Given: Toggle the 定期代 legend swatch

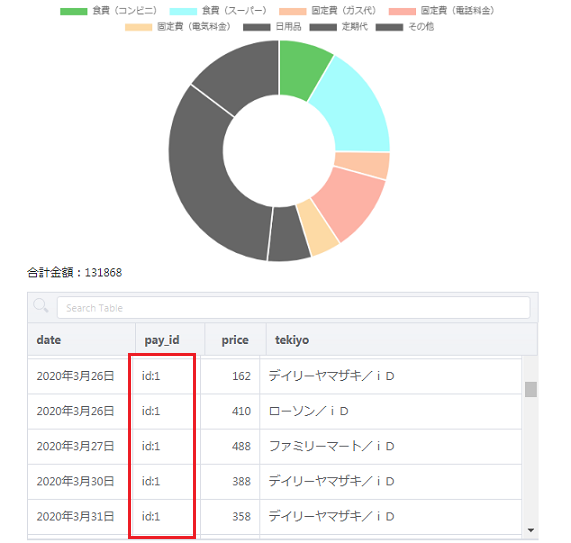Looking at the screenshot, I should (323, 27).
